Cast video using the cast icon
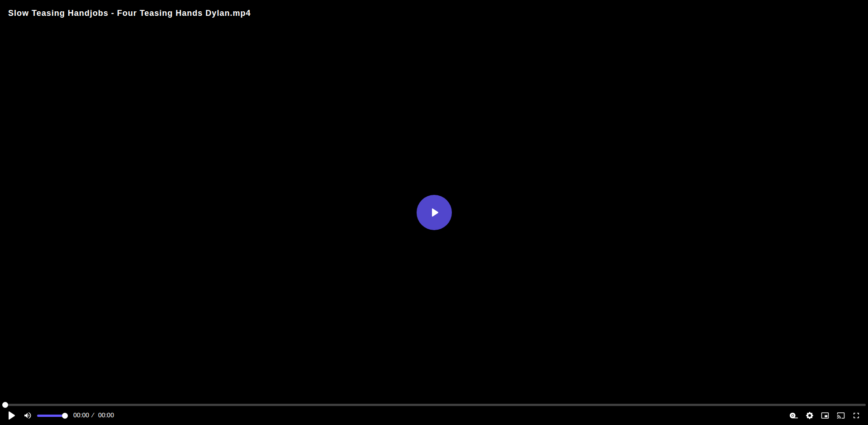 pyautogui.click(x=841, y=416)
